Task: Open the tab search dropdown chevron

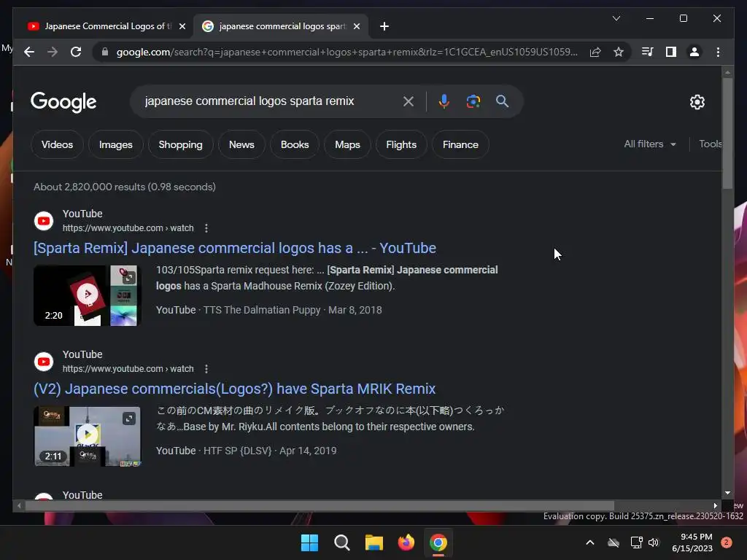Action: pyautogui.click(x=616, y=18)
